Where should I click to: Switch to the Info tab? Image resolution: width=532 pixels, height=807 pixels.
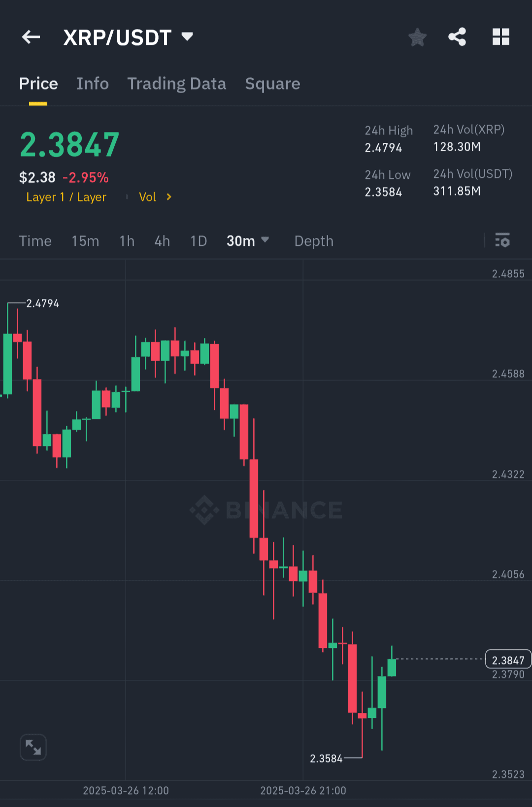93,84
